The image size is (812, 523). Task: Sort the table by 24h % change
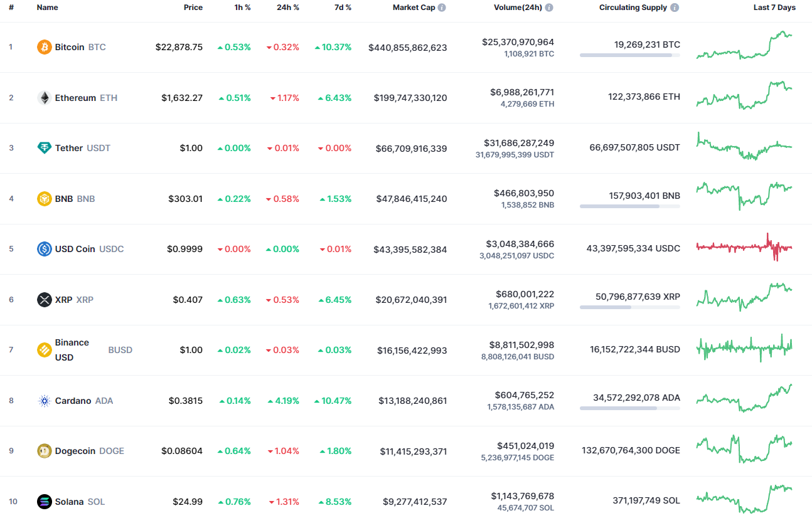pos(287,8)
